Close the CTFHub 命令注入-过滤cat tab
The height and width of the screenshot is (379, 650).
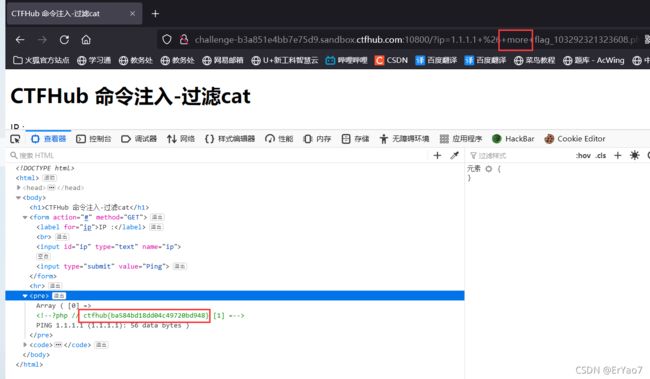click(x=133, y=14)
